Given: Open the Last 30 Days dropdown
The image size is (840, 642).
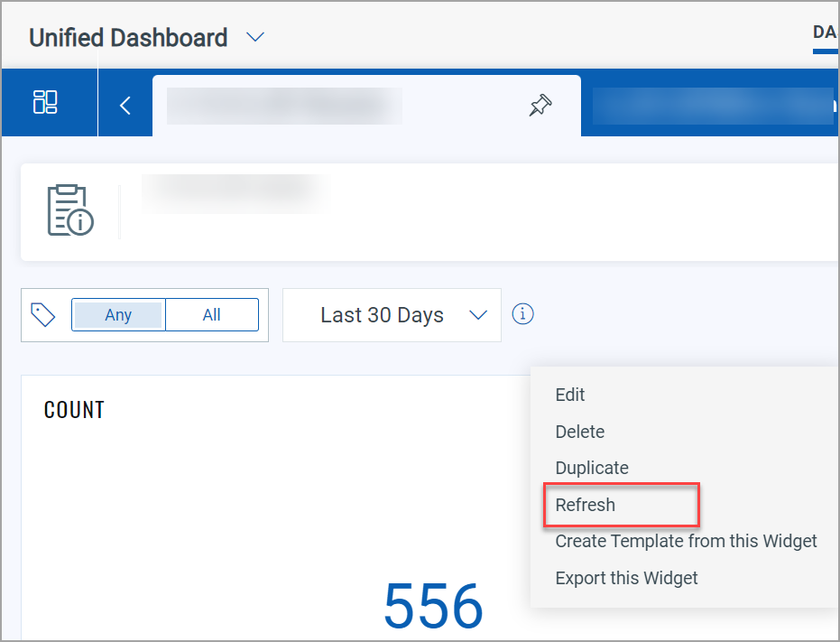Looking at the screenshot, I should 392,315.
